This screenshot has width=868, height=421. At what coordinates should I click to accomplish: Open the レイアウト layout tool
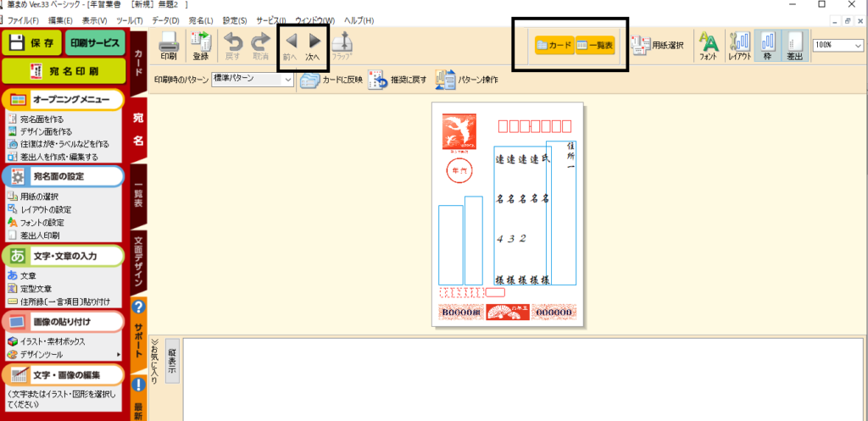(740, 45)
